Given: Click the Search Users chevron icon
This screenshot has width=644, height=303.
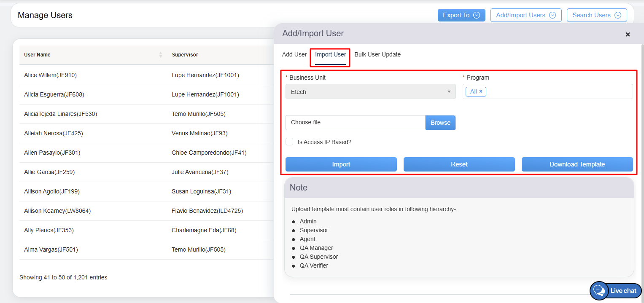Looking at the screenshot, I should (x=618, y=15).
